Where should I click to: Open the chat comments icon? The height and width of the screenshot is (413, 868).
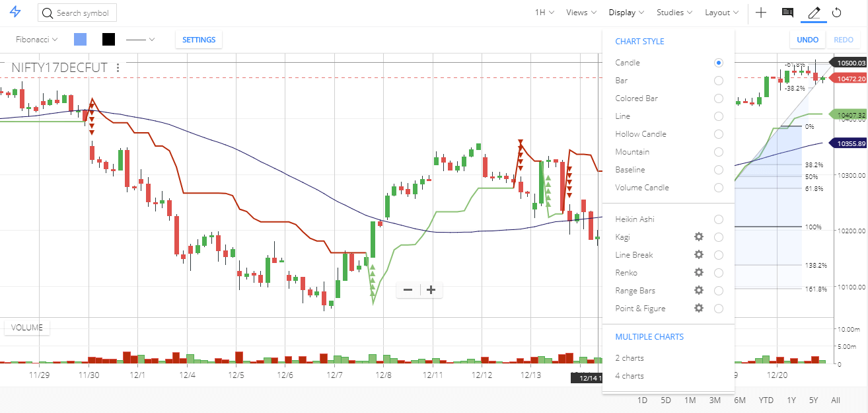[x=787, y=13]
